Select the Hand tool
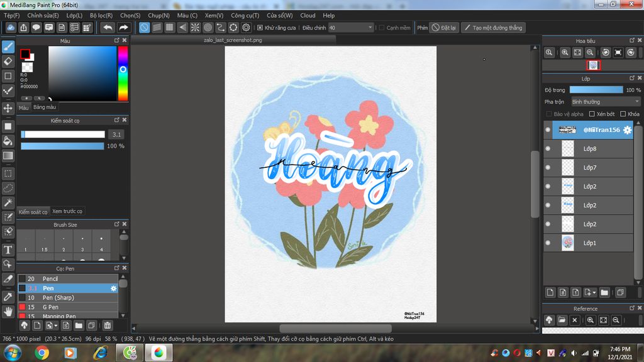Viewport: 644px width, 362px height. (8, 312)
